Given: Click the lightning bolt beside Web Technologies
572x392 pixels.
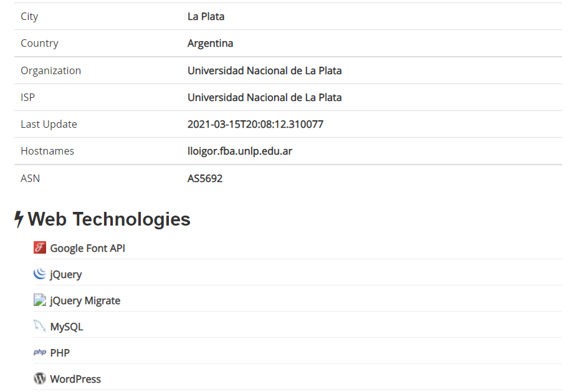Looking at the screenshot, I should point(19,219).
